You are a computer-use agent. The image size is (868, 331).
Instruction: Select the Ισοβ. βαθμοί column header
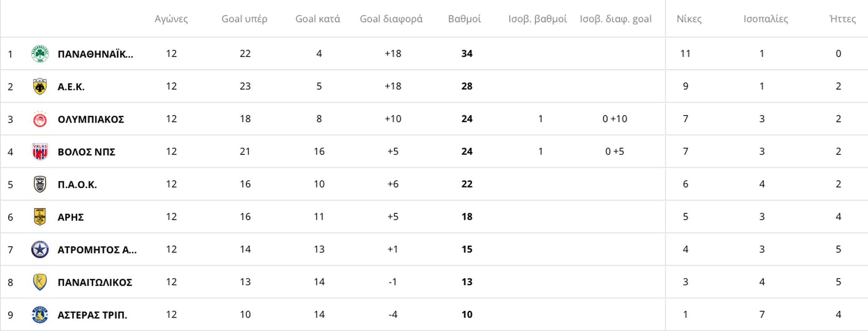click(538, 19)
